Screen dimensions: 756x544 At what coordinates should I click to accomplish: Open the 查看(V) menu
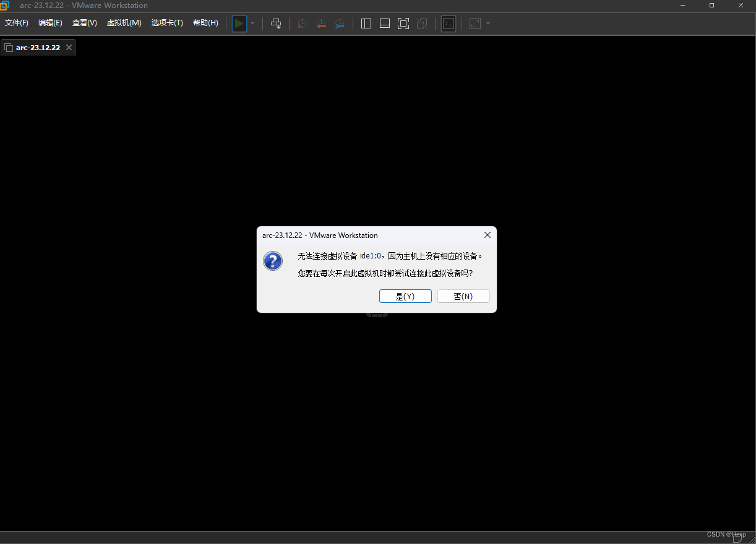click(x=85, y=23)
